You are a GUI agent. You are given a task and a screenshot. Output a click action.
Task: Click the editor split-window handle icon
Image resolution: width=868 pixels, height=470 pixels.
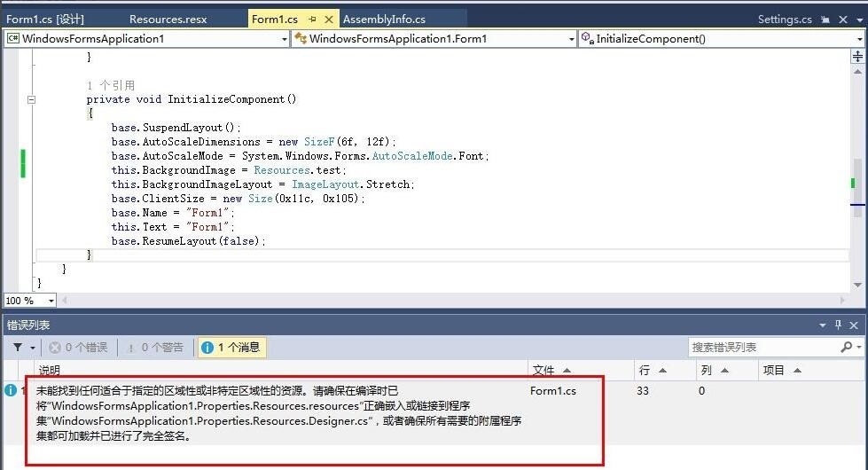point(857,57)
